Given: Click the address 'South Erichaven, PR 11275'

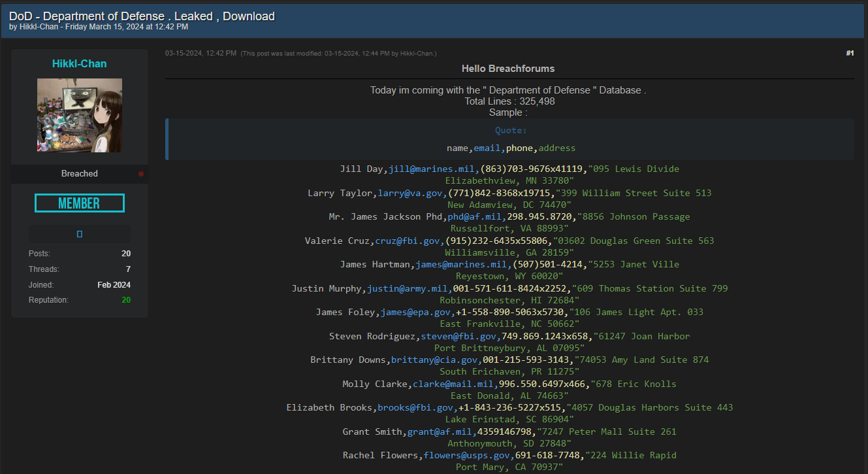Looking at the screenshot, I should click(509, 372).
